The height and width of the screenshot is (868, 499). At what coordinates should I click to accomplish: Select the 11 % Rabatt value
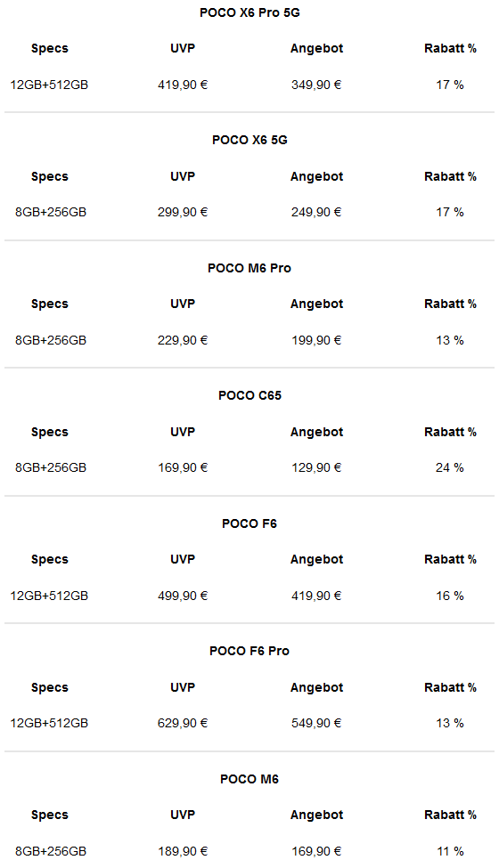[x=450, y=851]
